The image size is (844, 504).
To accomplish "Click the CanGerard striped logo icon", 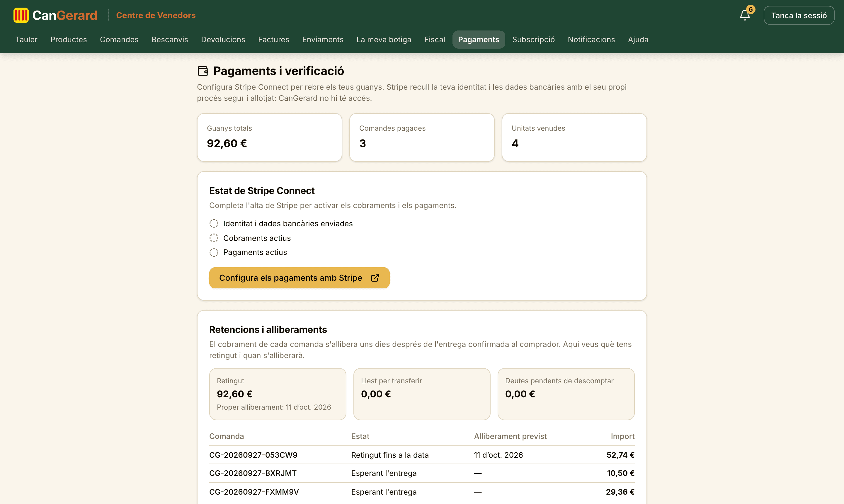I will (21, 15).
